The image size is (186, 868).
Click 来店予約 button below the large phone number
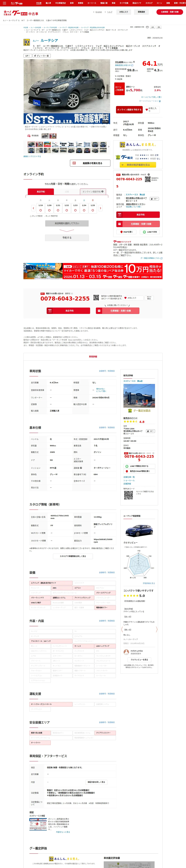(x=68, y=311)
